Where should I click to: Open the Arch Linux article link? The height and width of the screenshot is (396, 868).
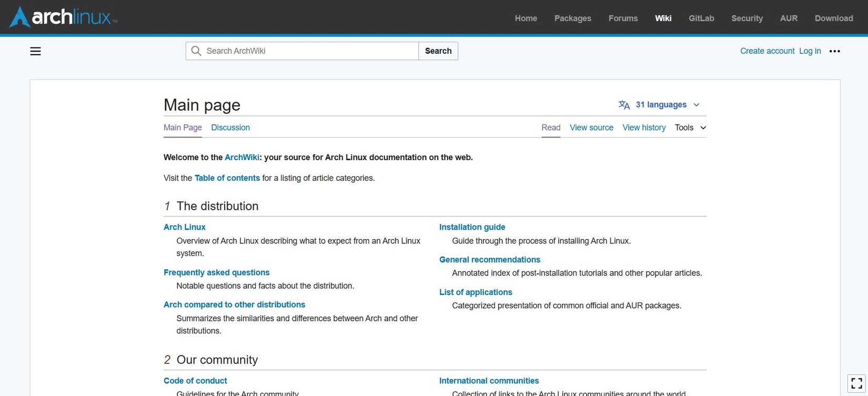pos(185,227)
